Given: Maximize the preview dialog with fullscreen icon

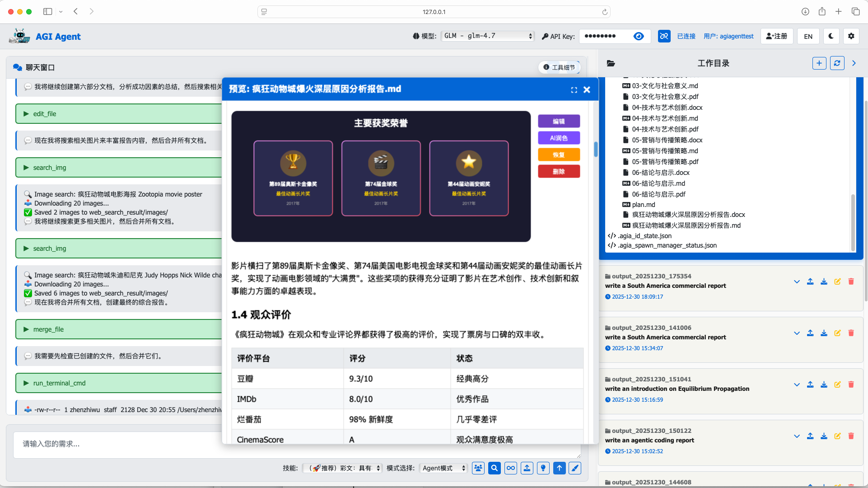Looking at the screenshot, I should pos(574,90).
